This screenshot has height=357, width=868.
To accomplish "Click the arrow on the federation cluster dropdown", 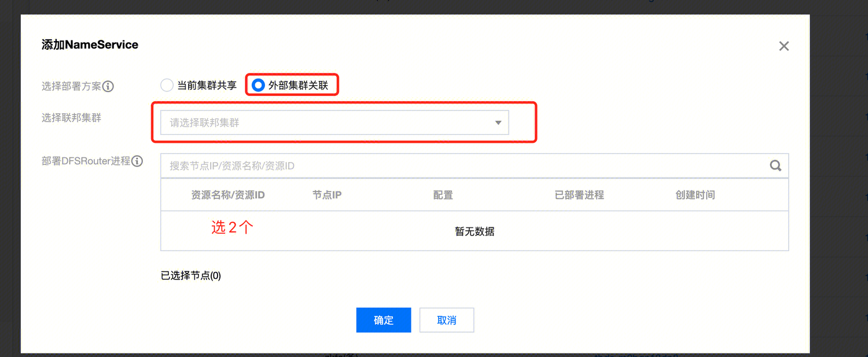I will click(498, 123).
